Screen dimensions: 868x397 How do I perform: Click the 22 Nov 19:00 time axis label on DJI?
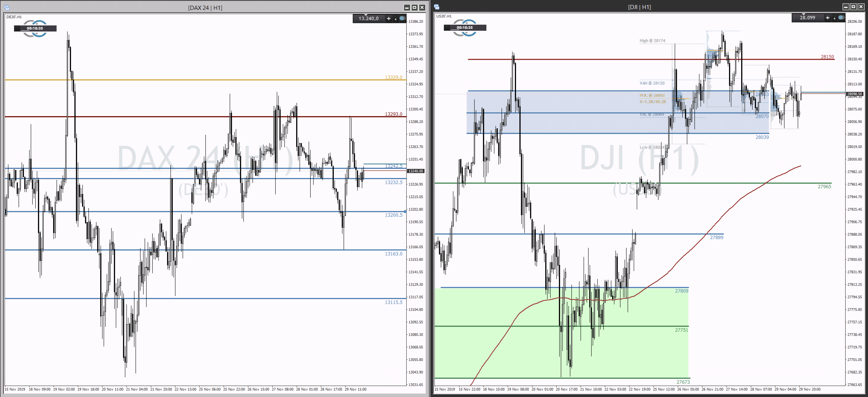click(x=640, y=389)
